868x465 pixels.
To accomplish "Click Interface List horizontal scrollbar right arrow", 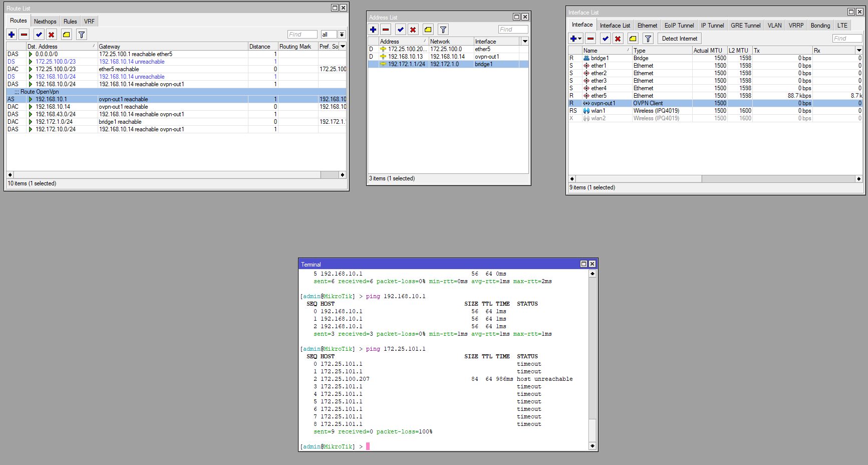I will click(858, 179).
